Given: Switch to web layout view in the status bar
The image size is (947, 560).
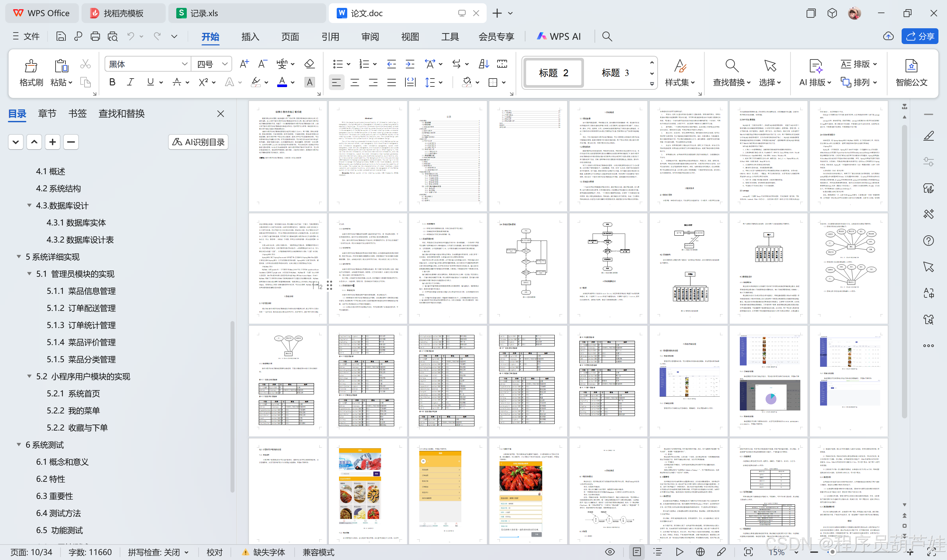Looking at the screenshot, I should (x=700, y=552).
